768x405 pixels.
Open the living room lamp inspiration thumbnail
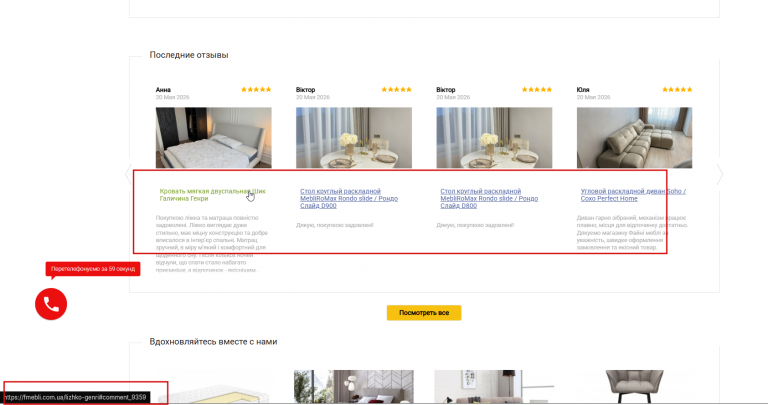click(x=494, y=386)
